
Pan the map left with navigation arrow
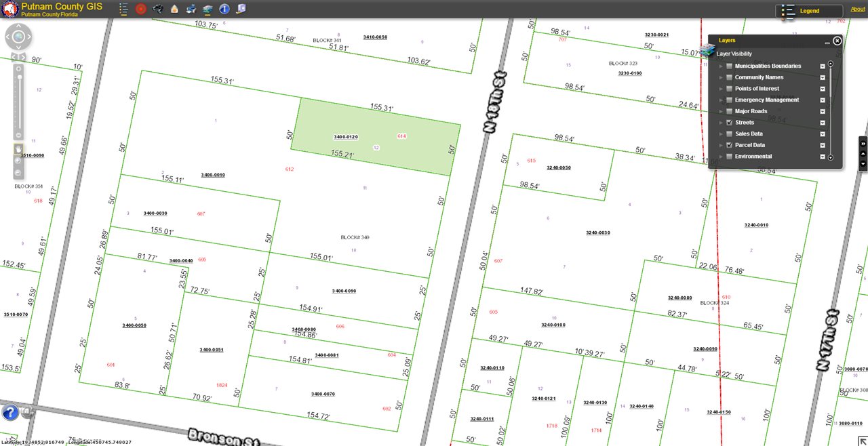coord(9,37)
